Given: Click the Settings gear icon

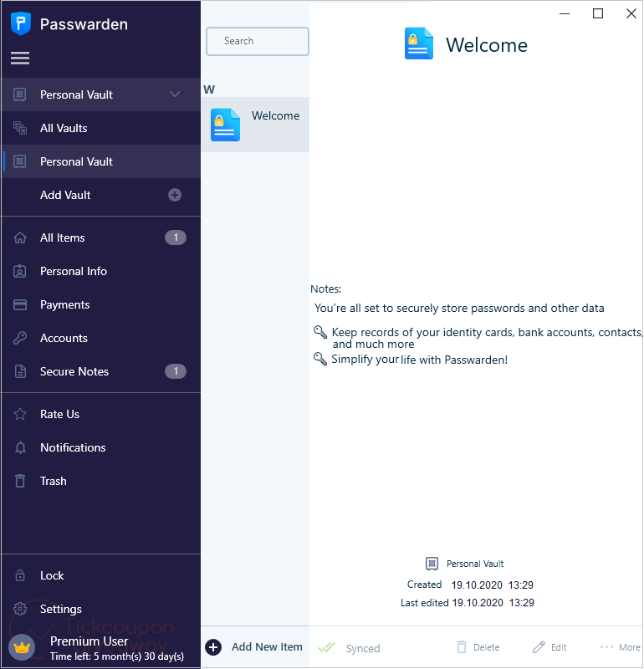Looking at the screenshot, I should pyautogui.click(x=19, y=609).
